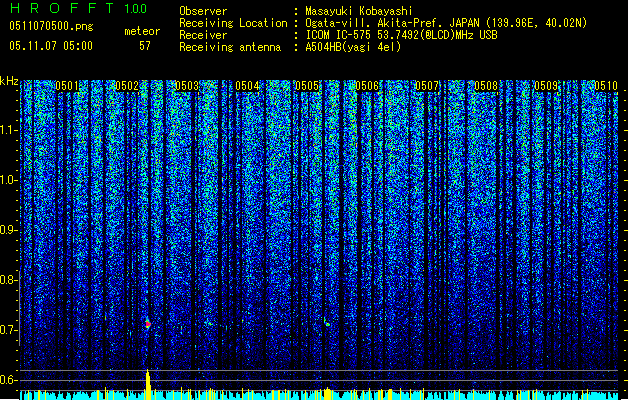Viewport: 629px width, 400px height.
Task: Click the 0.8 kHz axis label
Action: click(x=9, y=280)
